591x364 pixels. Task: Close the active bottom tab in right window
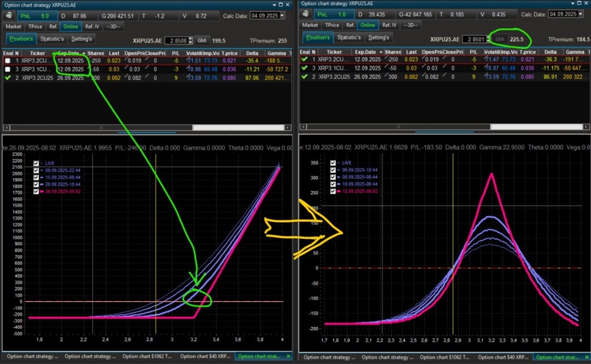587,357
